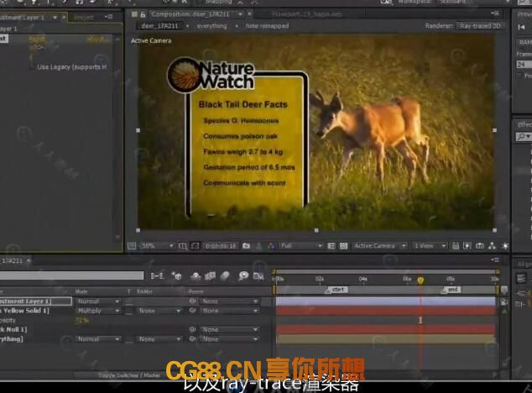Viewport: 532px width, 393px height.
Task: Select deer_17A211 breadcrumb in composition navigator
Action: pos(159,26)
